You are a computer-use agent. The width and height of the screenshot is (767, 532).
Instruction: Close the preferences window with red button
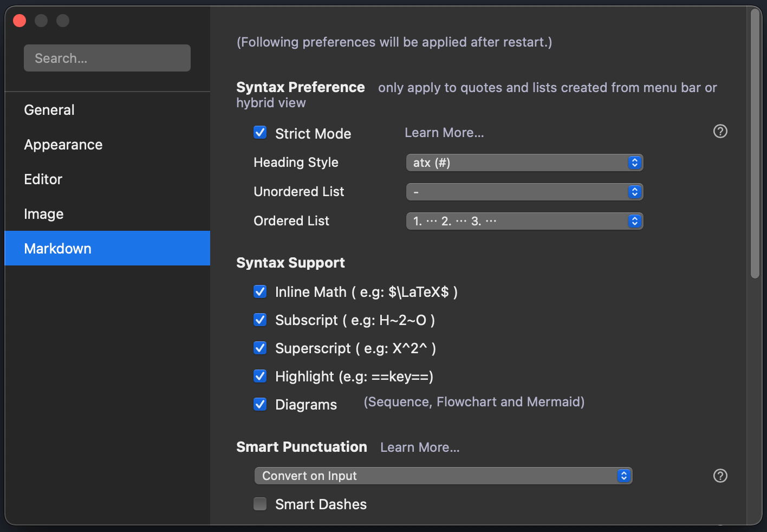point(19,21)
